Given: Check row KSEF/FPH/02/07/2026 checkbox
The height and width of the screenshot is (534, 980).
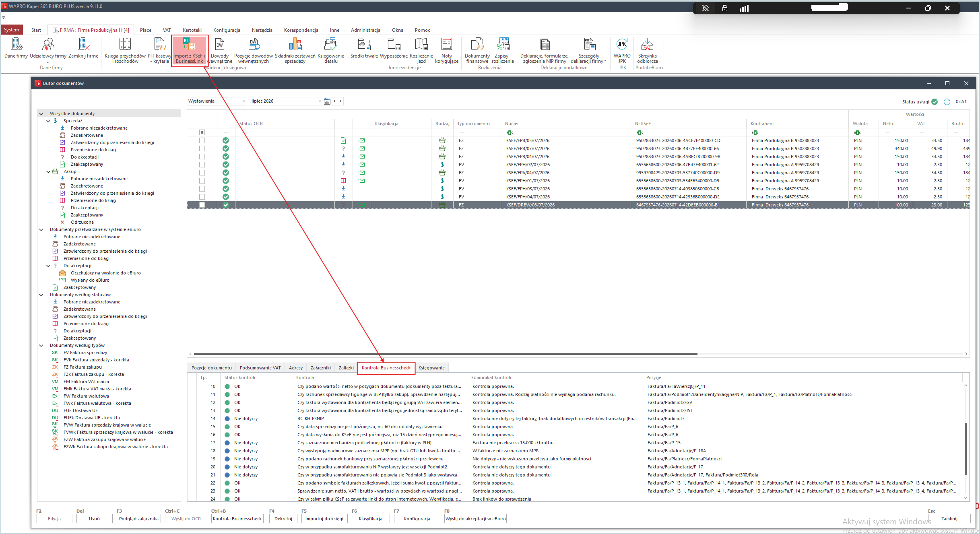Looking at the screenshot, I should (x=202, y=165).
